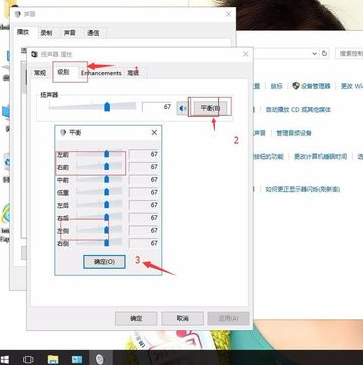Click the shield icon beside 设备管理器
Viewport: 363px width, 367px height.
coord(296,86)
